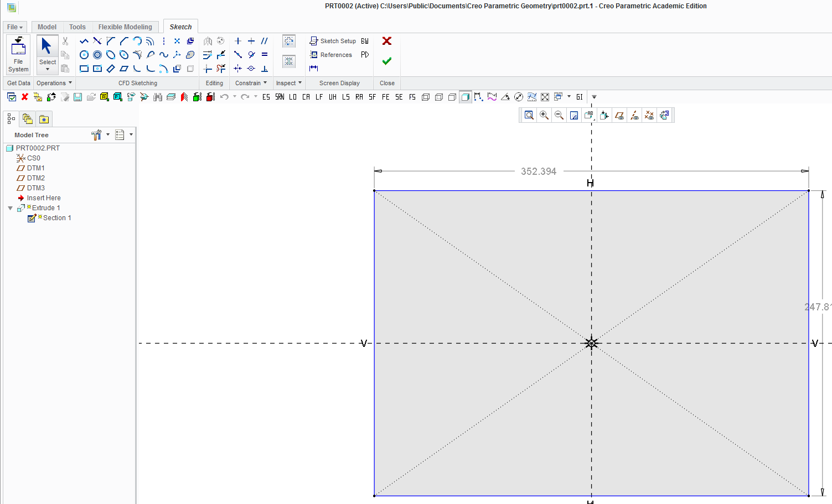Choose the line chain sketch tool
This screenshot has height=504, width=832.
84,41
